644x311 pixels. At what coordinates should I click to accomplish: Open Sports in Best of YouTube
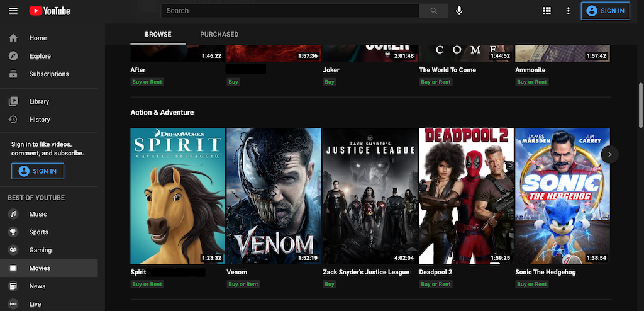49,232
